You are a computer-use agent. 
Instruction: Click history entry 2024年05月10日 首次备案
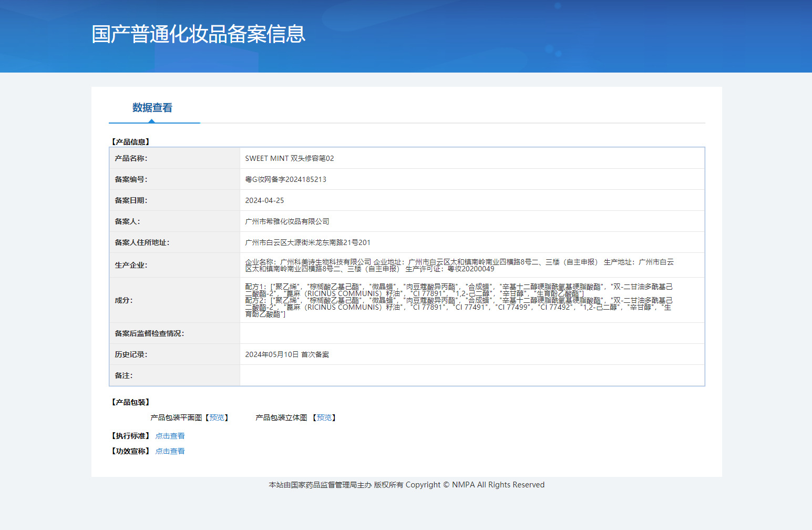[287, 354]
